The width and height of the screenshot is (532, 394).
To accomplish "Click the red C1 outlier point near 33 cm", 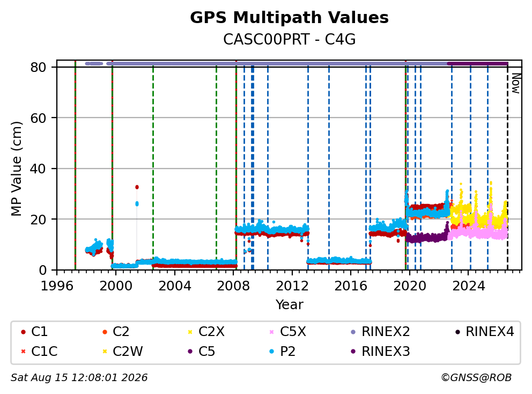I will pos(137,187).
